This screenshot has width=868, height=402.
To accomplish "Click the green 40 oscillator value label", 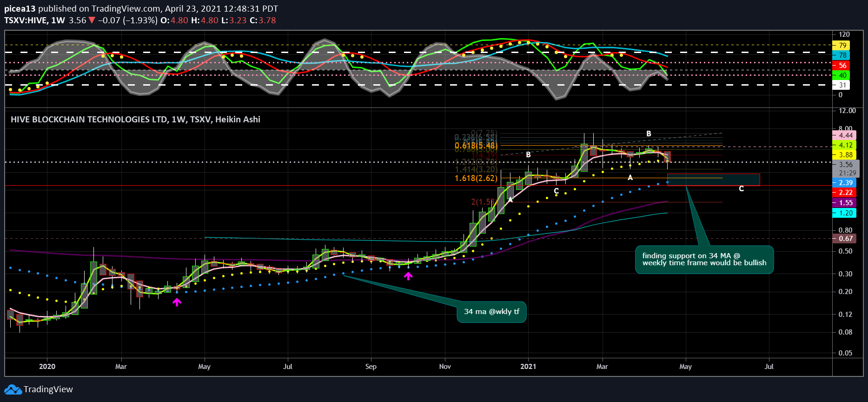I will click(841, 75).
